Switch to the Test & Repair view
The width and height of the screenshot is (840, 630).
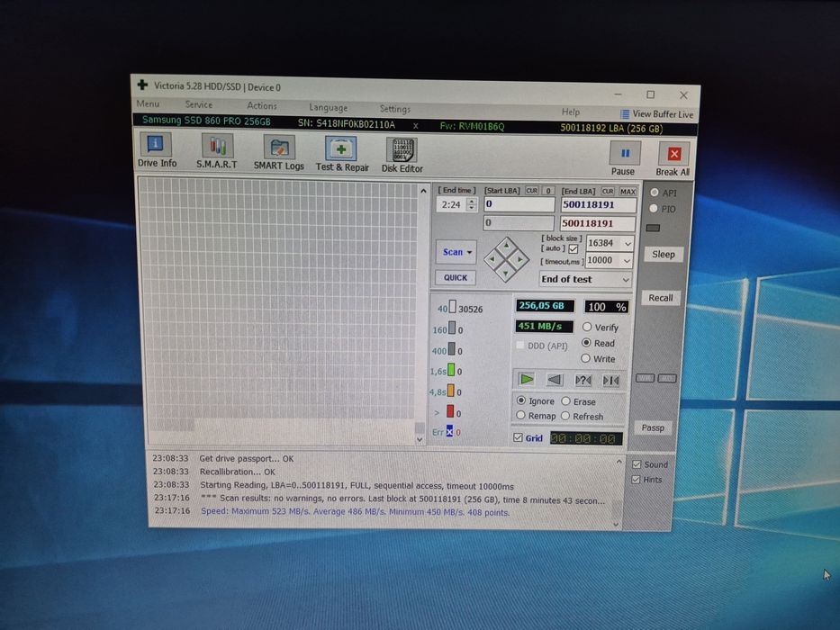coord(342,154)
